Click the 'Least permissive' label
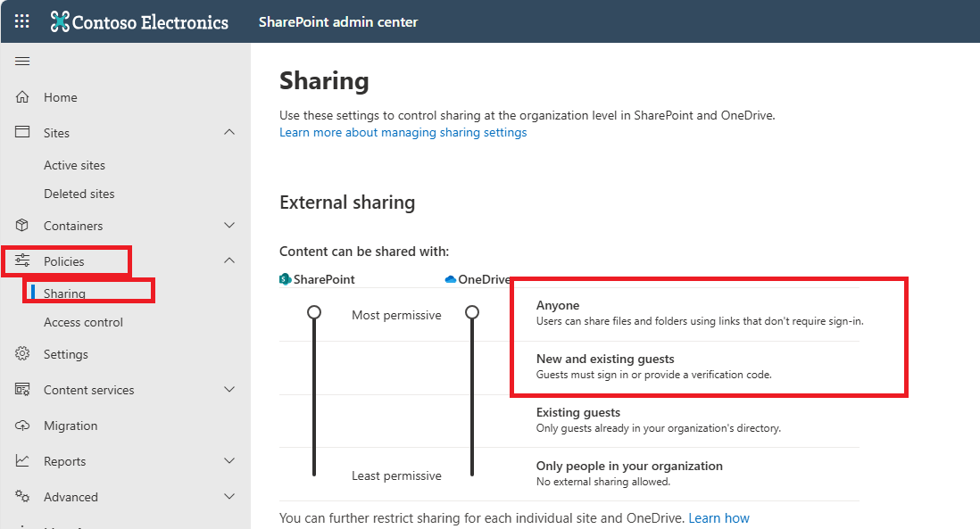The height and width of the screenshot is (529, 980). (396, 475)
